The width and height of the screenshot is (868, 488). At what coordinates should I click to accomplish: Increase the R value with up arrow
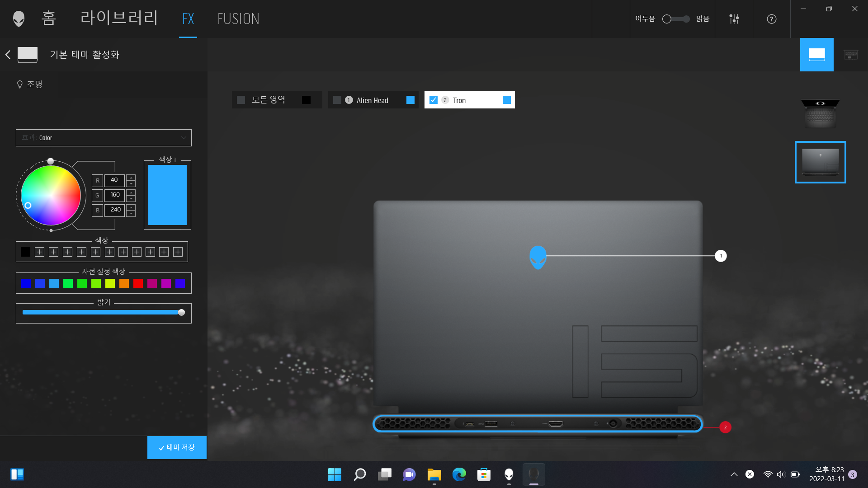click(x=131, y=178)
